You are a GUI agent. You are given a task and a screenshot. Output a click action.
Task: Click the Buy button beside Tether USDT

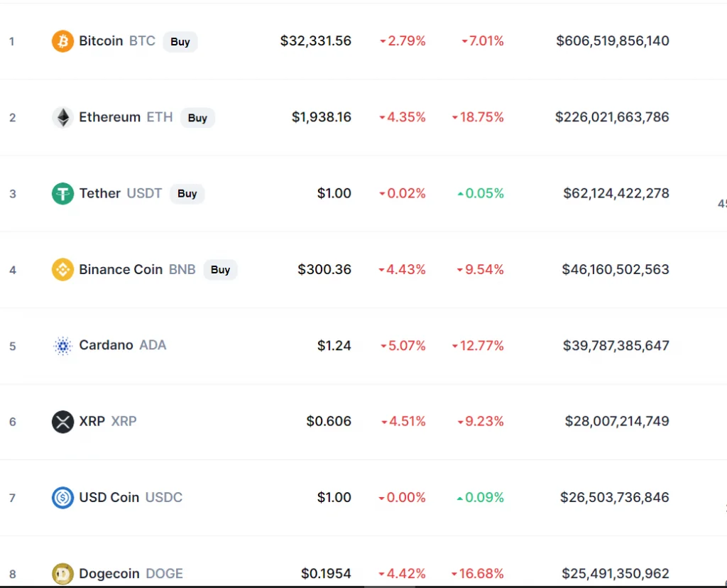(x=187, y=193)
